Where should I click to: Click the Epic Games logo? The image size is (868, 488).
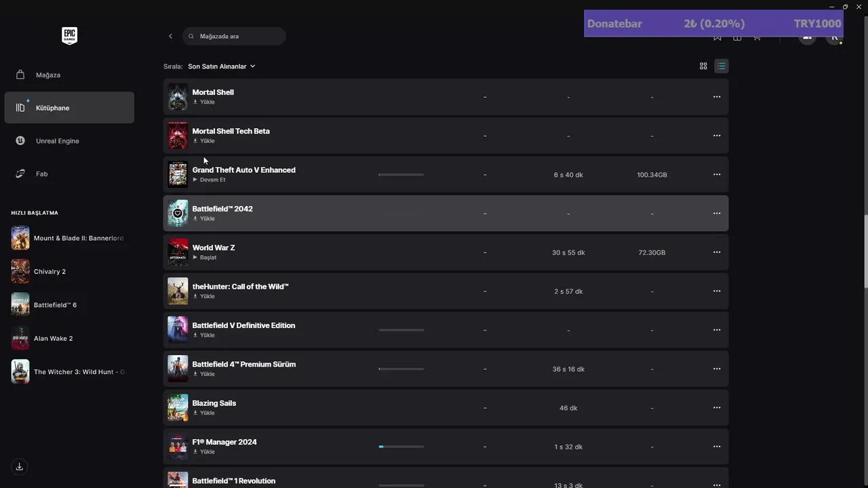coord(69,36)
